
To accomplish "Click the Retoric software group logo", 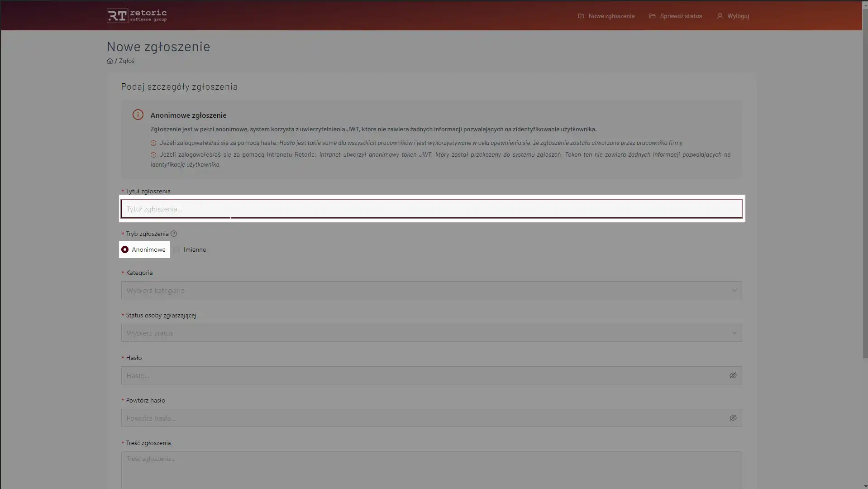I will pos(137,16).
